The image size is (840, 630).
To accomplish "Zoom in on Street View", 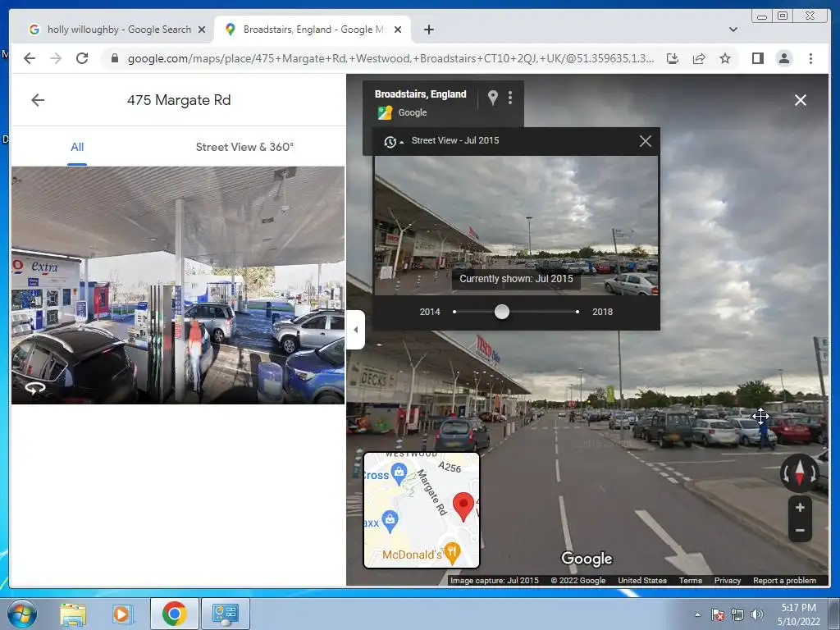I will coord(800,507).
